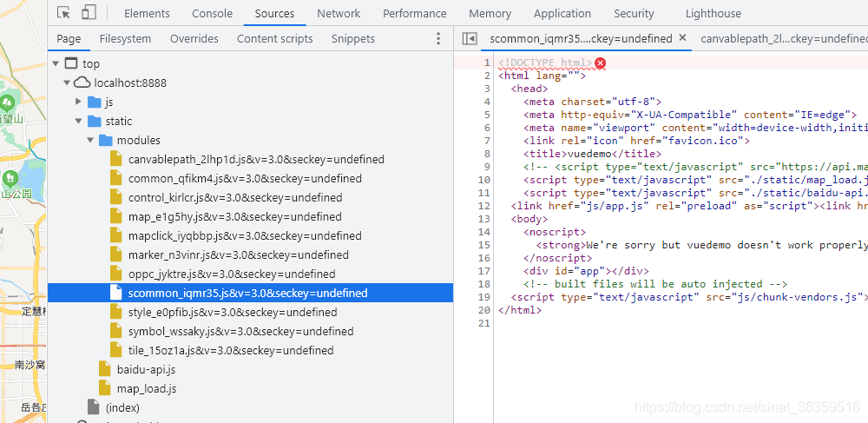Screen dimensions: 868x423
Task: Click the file icon beside canvablepath_2lhp1d.js
Action: click(x=115, y=159)
